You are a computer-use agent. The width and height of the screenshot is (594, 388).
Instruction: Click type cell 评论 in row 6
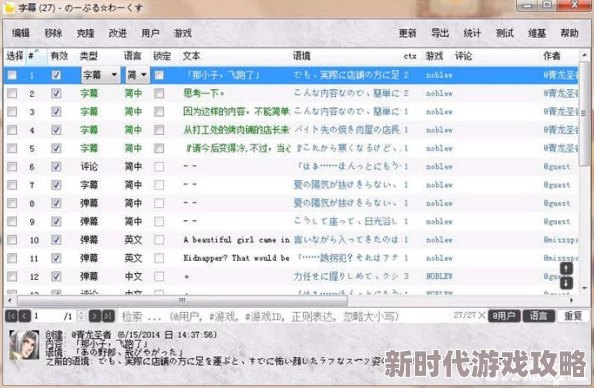coord(89,166)
